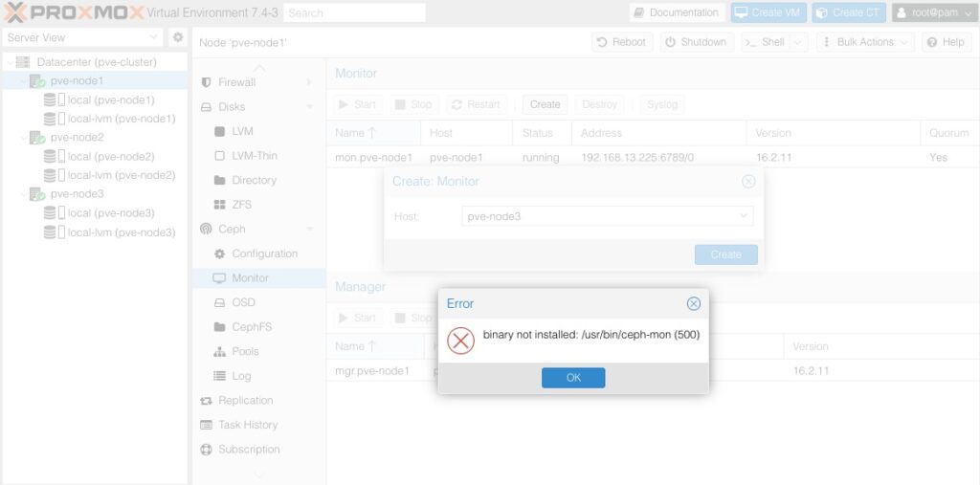
Task: Close the Error dialog with X icon
Action: coord(693,304)
